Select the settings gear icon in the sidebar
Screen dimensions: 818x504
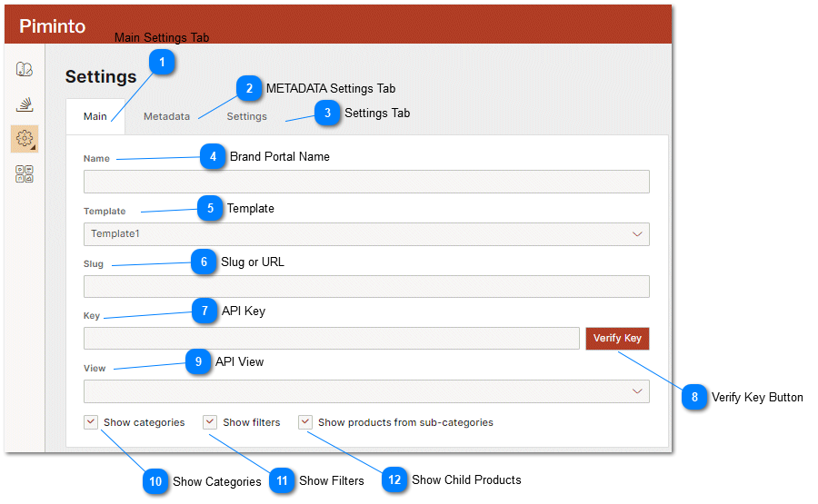pos(25,139)
